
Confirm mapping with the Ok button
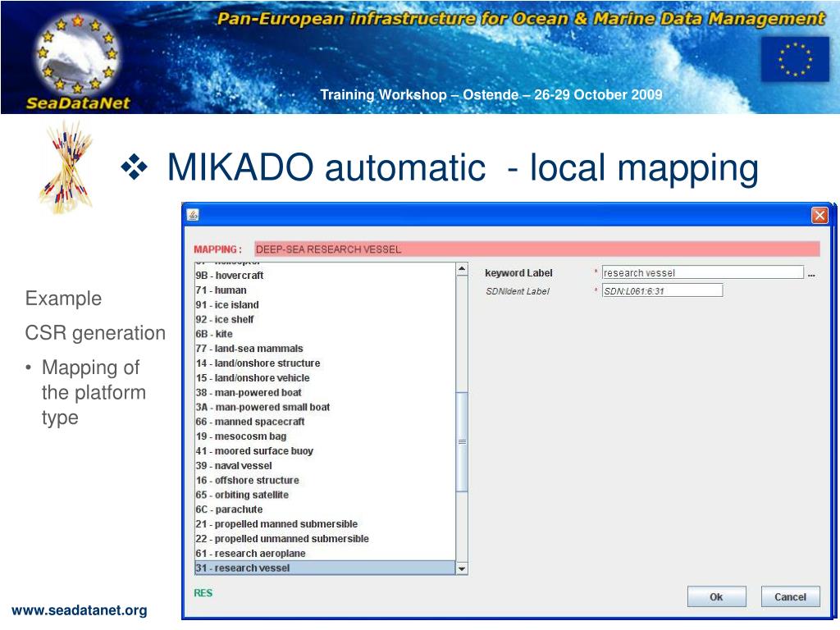point(716,597)
